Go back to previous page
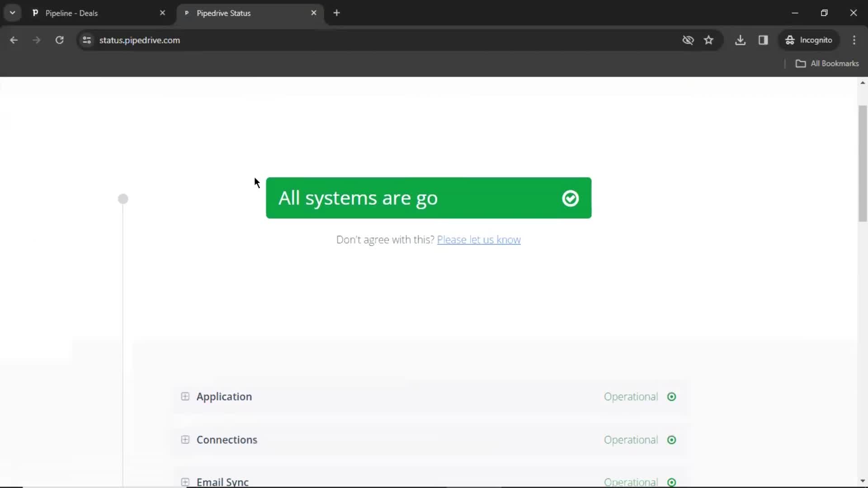868x488 pixels. click(x=14, y=40)
